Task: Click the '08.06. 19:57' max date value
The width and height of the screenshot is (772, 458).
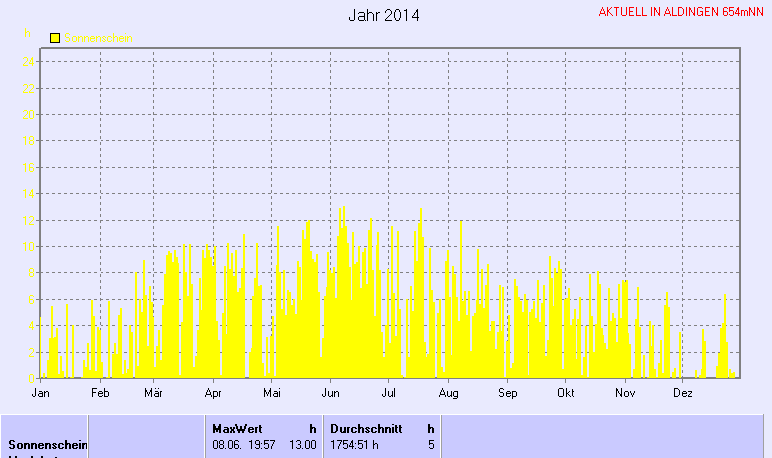Action: [x=244, y=444]
